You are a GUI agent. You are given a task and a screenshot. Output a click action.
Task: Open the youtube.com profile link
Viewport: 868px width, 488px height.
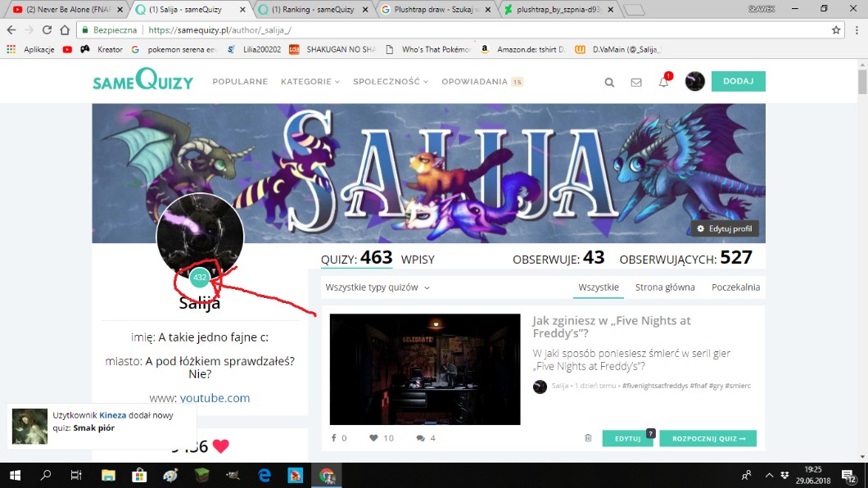pyautogui.click(x=215, y=398)
